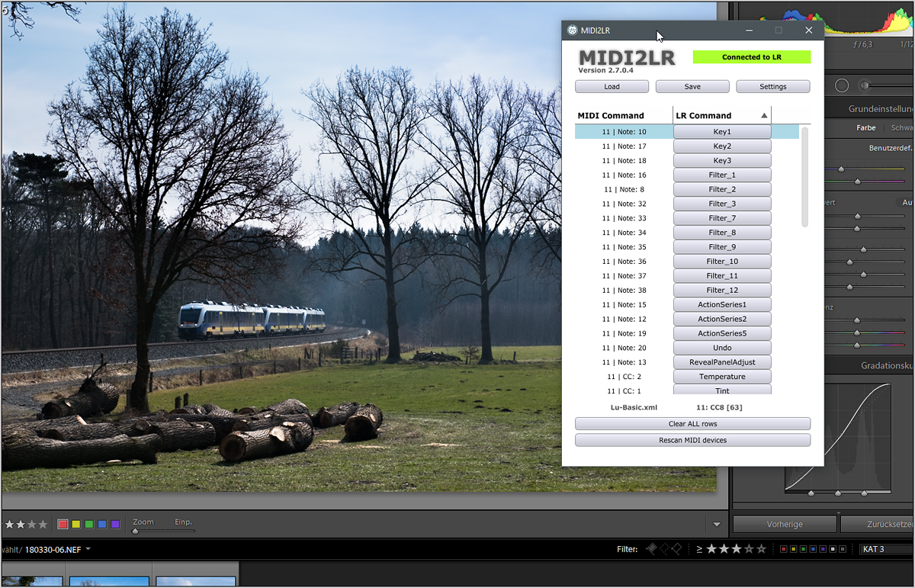Click the rating comparison ≥ symbol
This screenshot has width=915, height=588.
pos(699,549)
